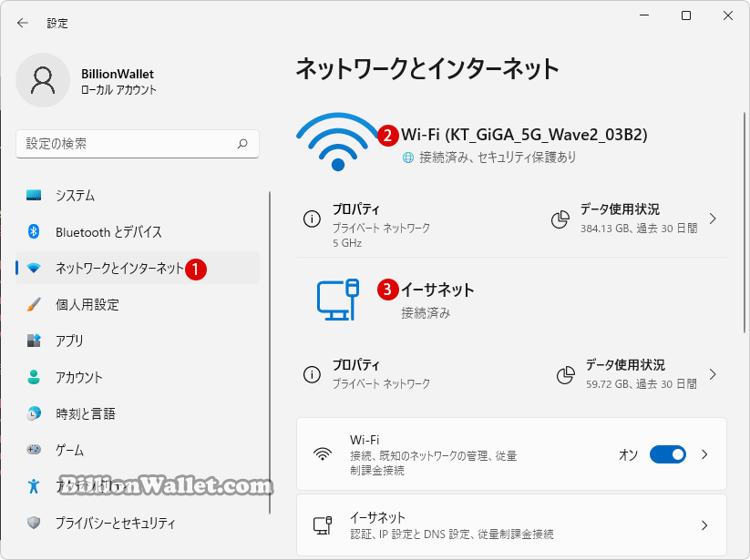Click the large Ethernet computer icon
Image resolution: width=750 pixels, height=560 pixels.
[338, 300]
